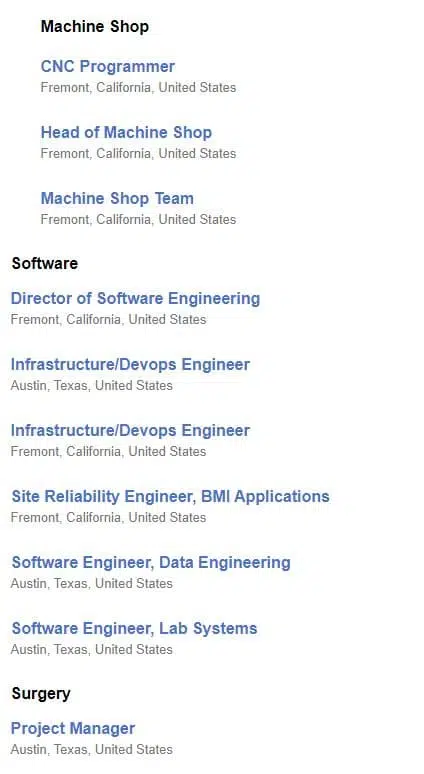This screenshot has width=424, height=774.
Task: Open Infrastructure/Devops Engineer role in Fremont
Action: click(x=130, y=430)
